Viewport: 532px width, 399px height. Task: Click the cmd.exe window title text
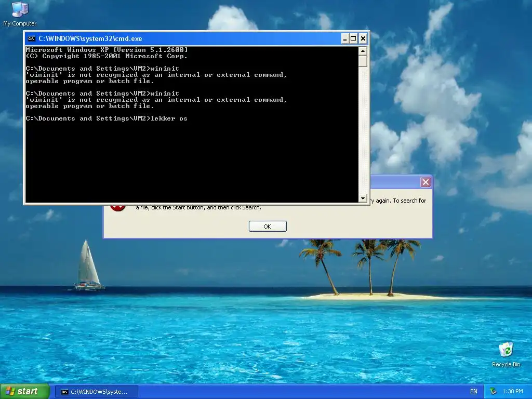click(x=90, y=38)
